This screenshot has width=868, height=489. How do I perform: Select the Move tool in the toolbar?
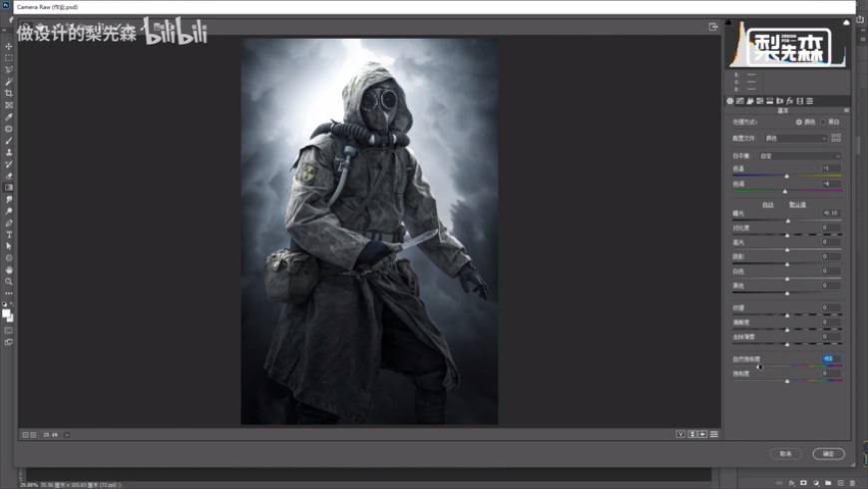click(x=9, y=46)
